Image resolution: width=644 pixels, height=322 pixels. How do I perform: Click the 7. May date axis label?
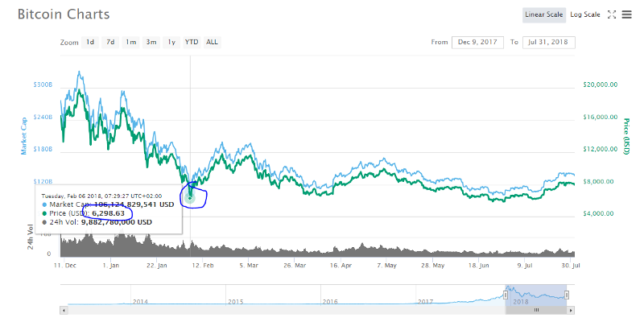[x=387, y=266]
